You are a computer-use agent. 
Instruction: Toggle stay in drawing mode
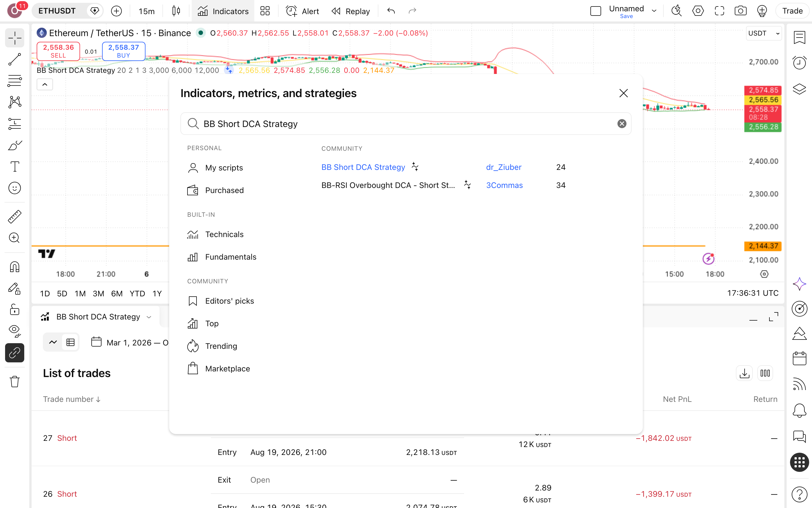click(14, 289)
